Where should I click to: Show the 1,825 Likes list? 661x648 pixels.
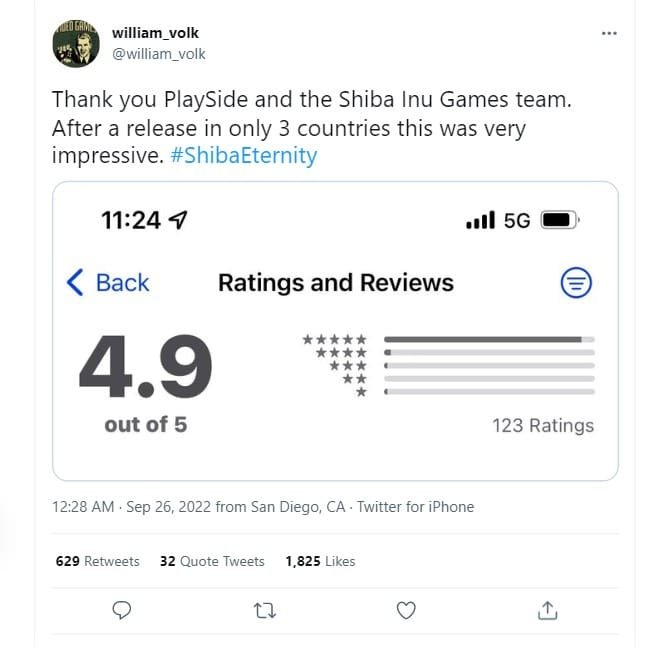320,561
